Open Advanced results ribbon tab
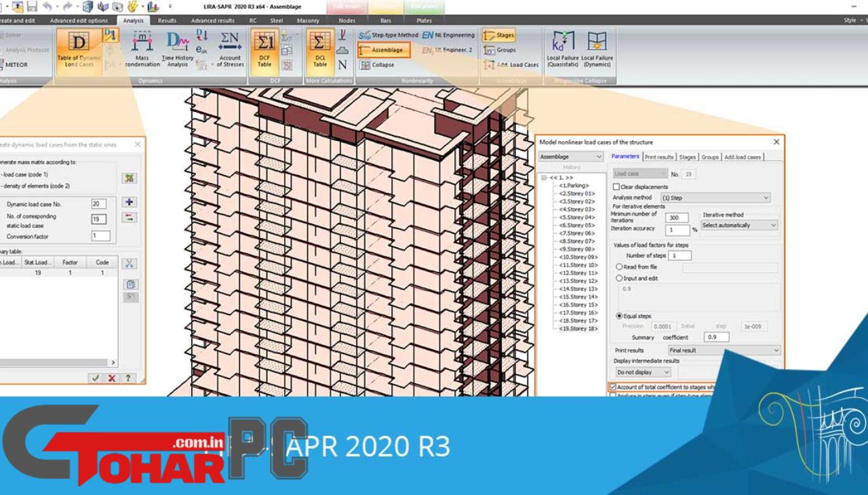 212,21
